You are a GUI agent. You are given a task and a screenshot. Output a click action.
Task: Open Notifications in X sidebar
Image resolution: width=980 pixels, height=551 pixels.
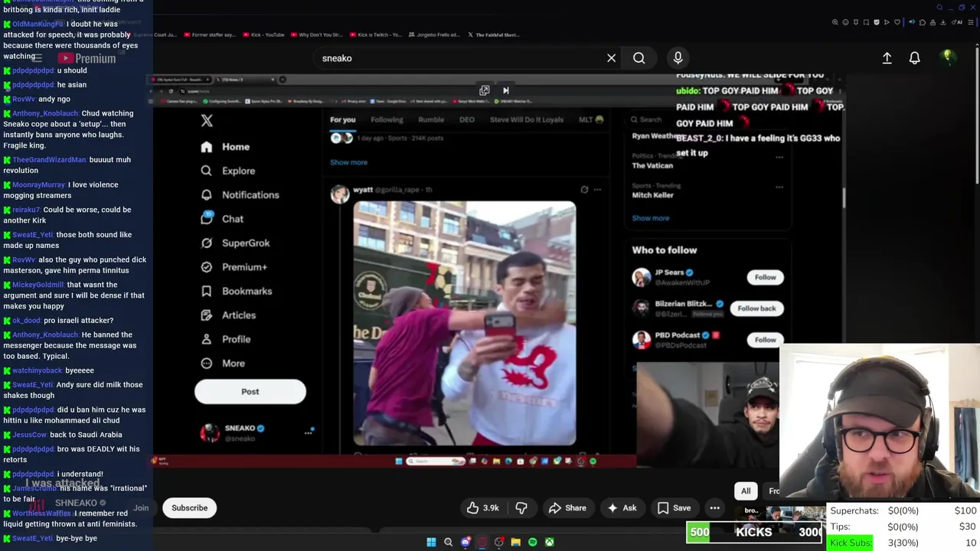(x=240, y=194)
